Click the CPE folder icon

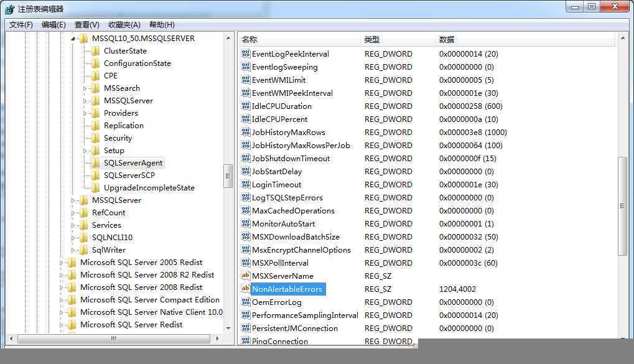96,76
